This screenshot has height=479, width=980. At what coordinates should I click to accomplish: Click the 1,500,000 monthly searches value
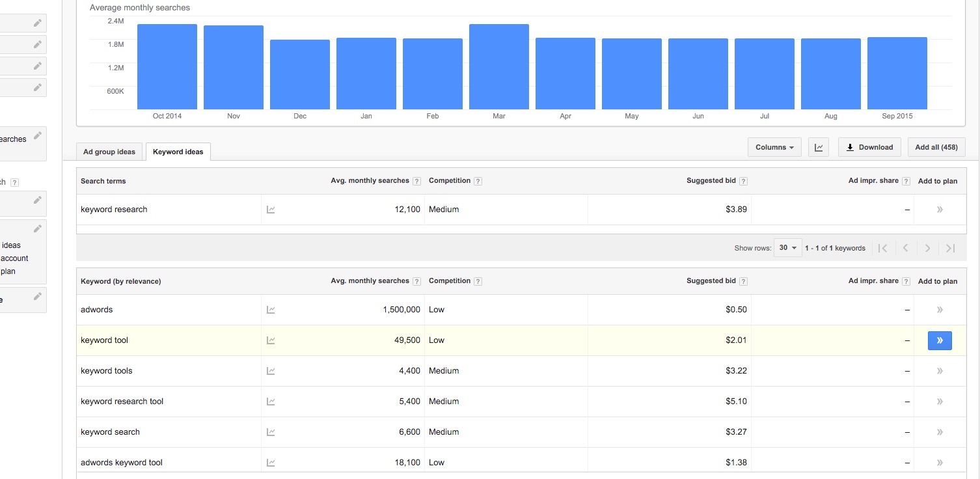pyautogui.click(x=402, y=310)
